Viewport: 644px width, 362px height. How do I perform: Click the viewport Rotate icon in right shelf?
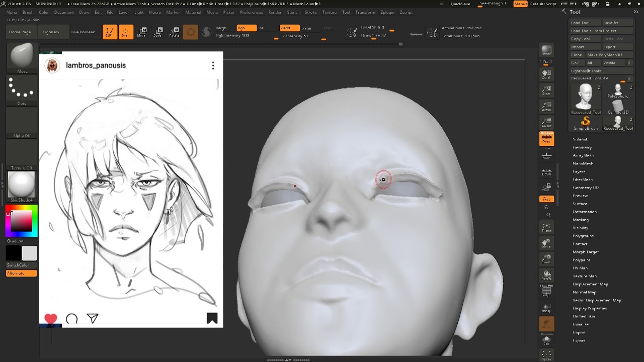click(546, 276)
